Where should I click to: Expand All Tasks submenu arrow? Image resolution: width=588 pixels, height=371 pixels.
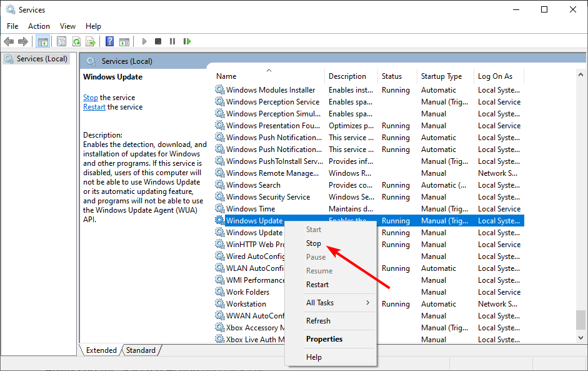(368, 303)
